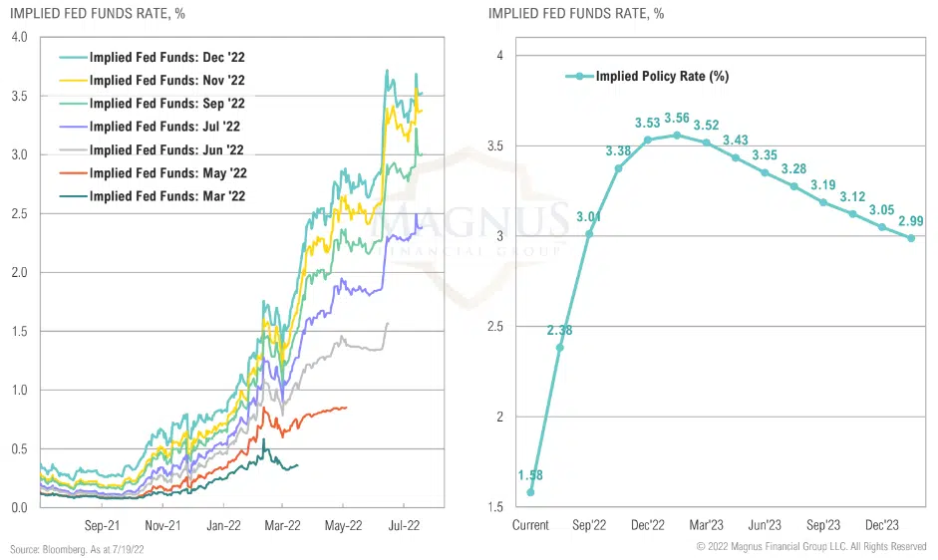Select the Implied Fed Funds: Nov '22 legend entry
The height and width of the screenshot is (560, 938).
click(x=164, y=81)
